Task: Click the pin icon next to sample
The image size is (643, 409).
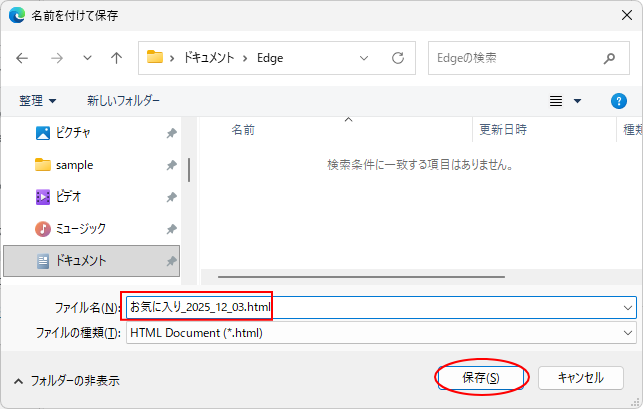Action: point(171,165)
